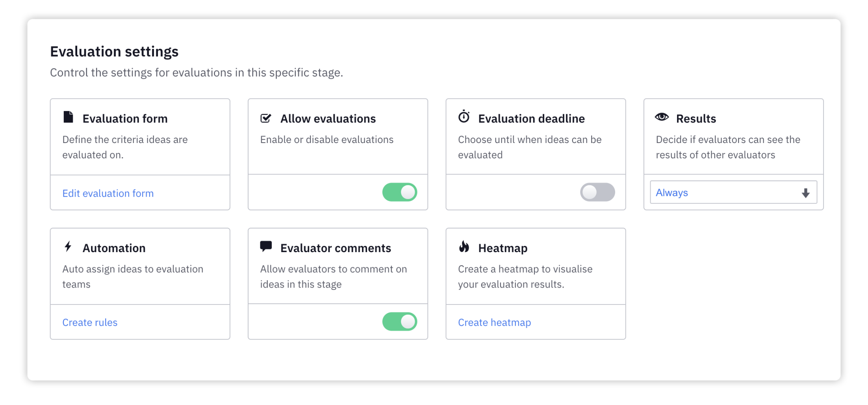Viewport: 868px width, 405px height.
Task: Click the lightning bolt Automation icon
Action: (x=68, y=247)
